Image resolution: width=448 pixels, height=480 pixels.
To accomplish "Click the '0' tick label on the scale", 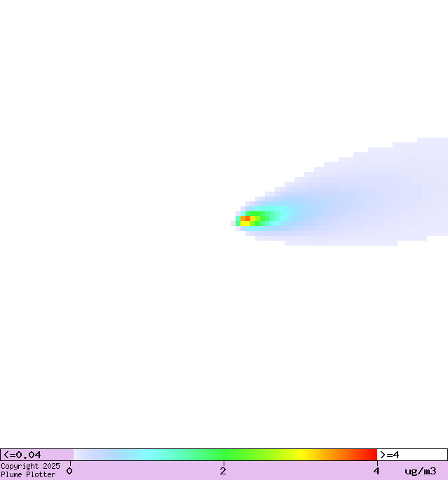I will click(69, 471).
